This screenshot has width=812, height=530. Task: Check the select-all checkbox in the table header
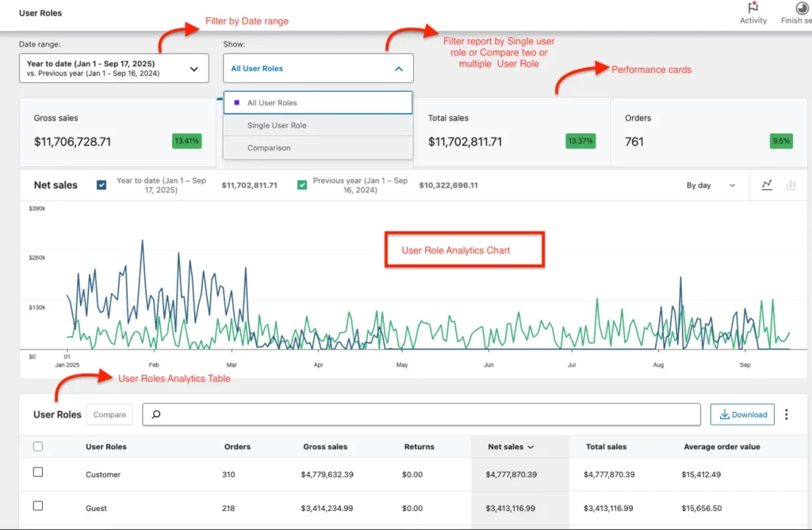coord(38,446)
